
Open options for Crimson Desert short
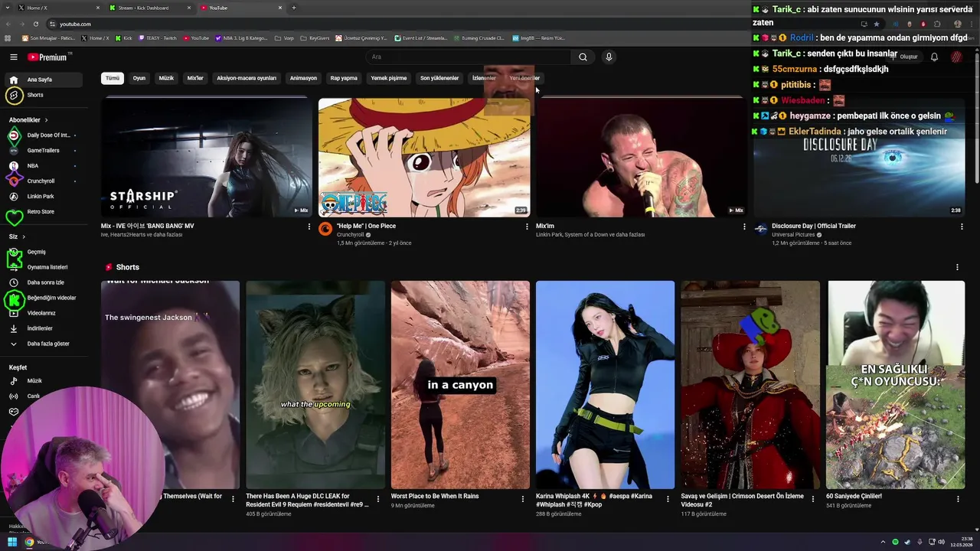click(x=812, y=499)
